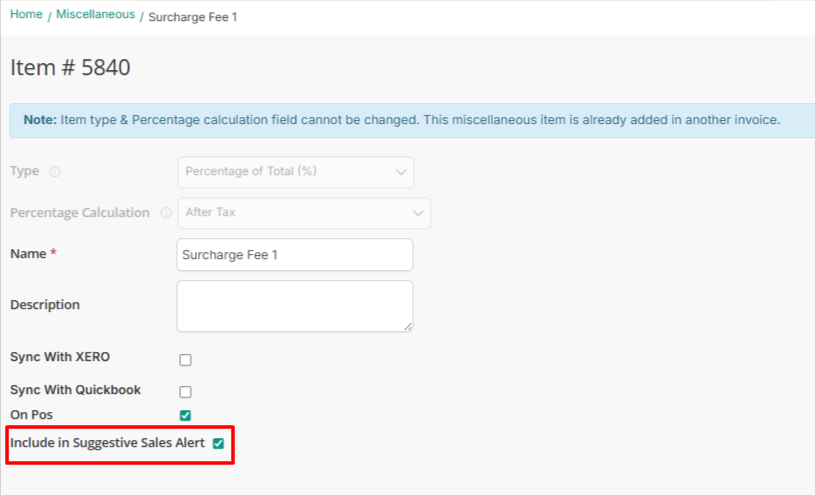Click the Description box resize handle

(x=408, y=326)
